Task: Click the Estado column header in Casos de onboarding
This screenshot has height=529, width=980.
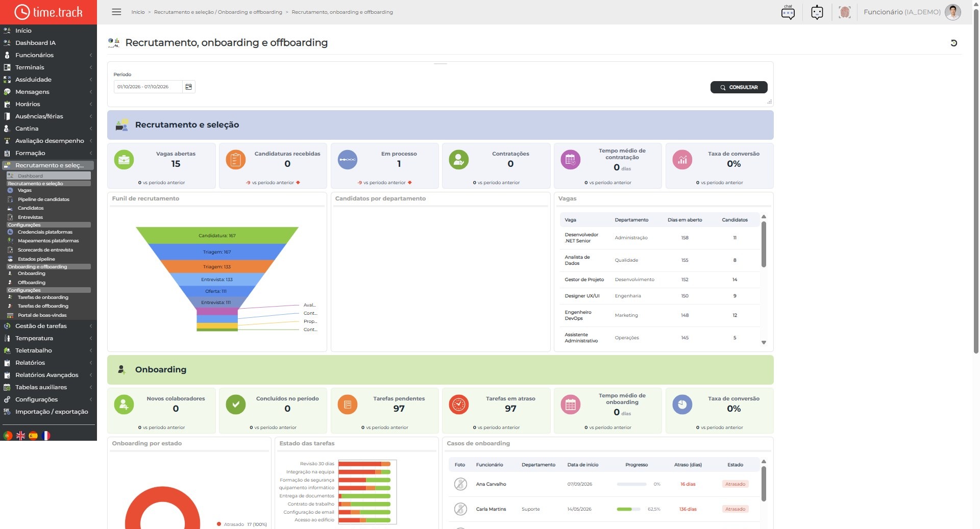Action: (x=735, y=465)
